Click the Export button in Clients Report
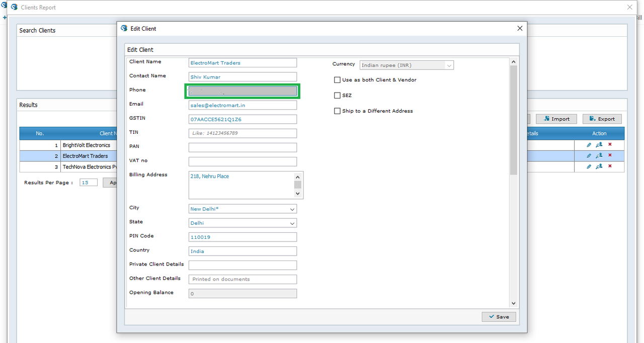 pos(602,119)
